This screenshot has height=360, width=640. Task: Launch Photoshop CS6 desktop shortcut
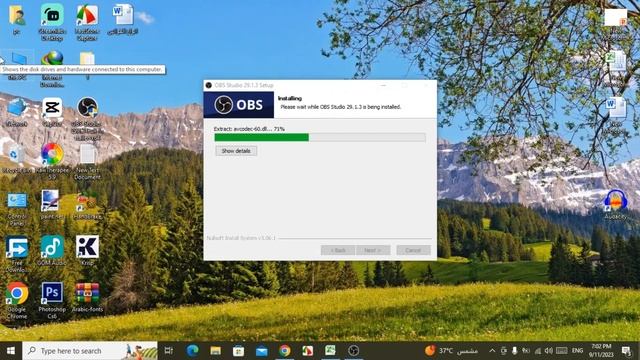coord(52,300)
